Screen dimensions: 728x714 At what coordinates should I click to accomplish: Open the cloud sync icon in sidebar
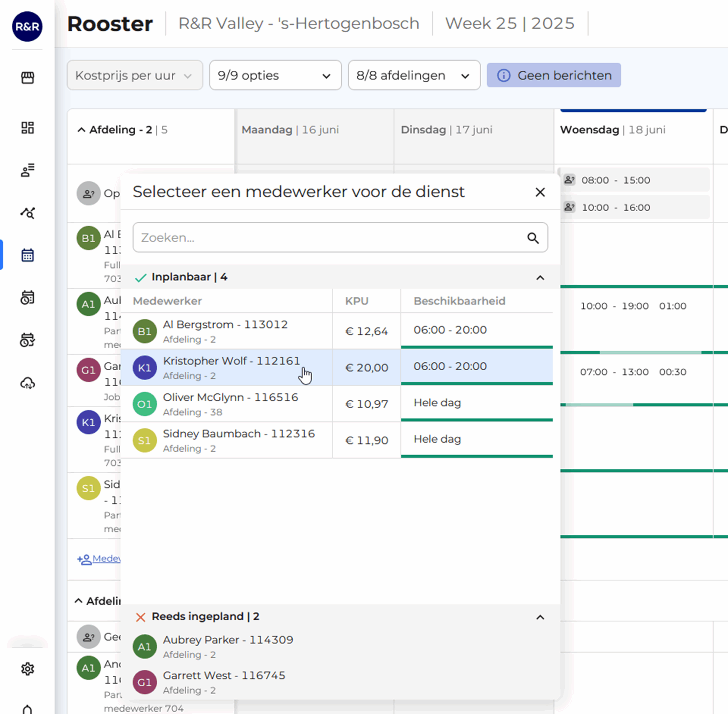(x=27, y=383)
